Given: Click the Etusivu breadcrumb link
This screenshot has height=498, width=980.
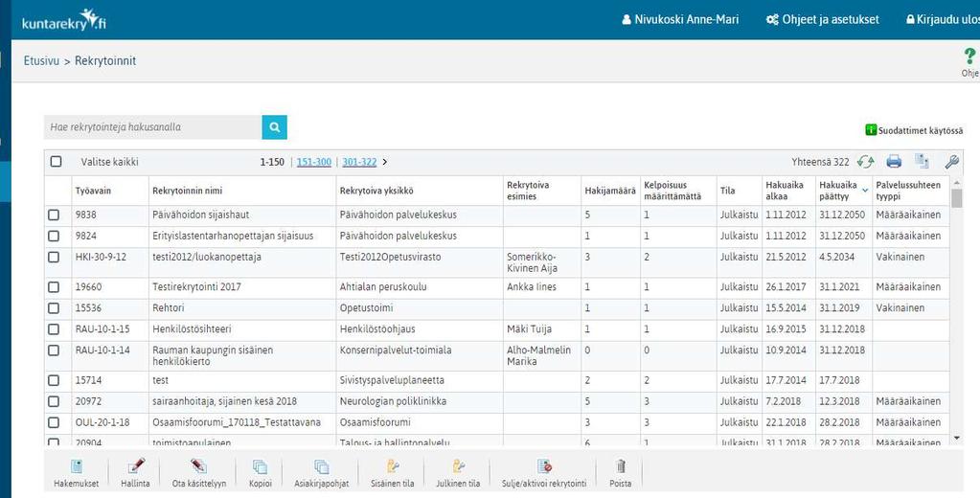Looking at the screenshot, I should point(41,60).
